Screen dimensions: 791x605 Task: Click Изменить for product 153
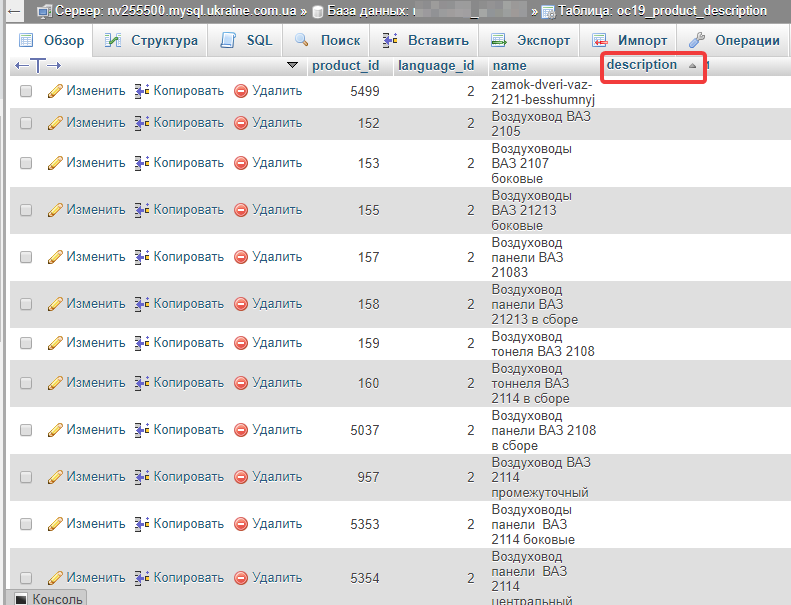(x=96, y=162)
